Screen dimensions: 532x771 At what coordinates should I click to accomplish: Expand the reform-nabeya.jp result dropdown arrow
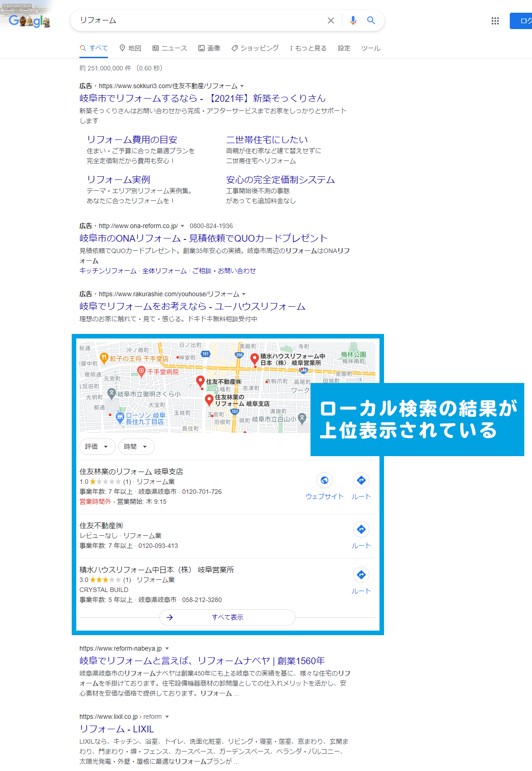pyautogui.click(x=167, y=648)
